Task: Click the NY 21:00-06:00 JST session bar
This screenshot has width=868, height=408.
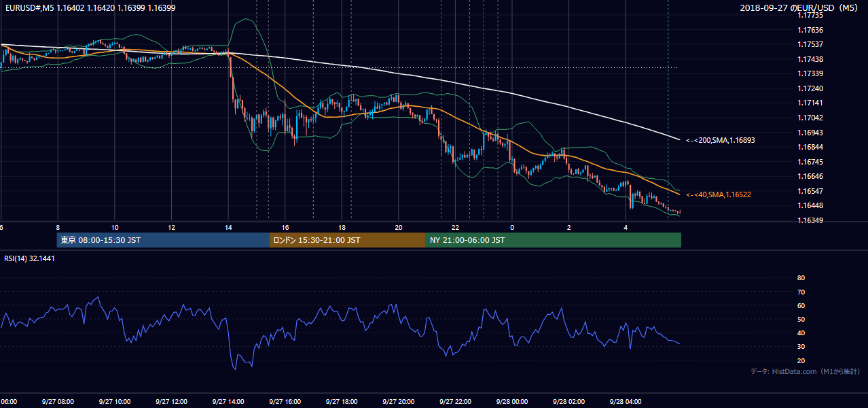Action: (x=554, y=240)
